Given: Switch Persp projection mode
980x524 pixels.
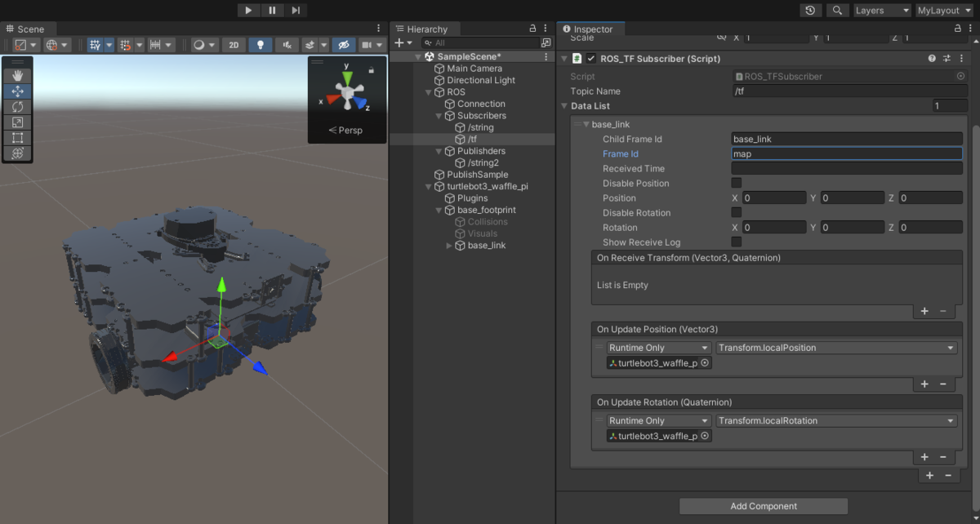Looking at the screenshot, I should pos(345,131).
